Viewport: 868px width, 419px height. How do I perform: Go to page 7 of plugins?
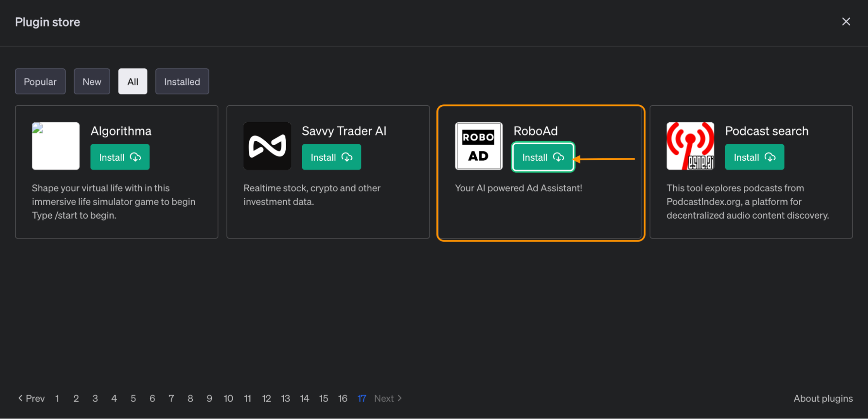[172, 399]
